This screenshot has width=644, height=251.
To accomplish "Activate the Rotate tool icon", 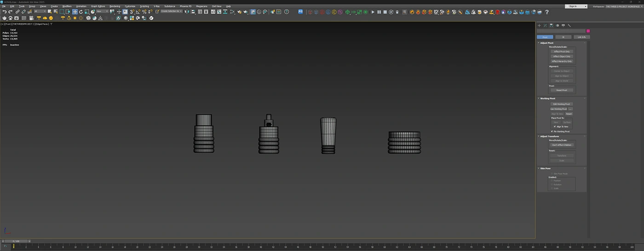I will [80, 12].
